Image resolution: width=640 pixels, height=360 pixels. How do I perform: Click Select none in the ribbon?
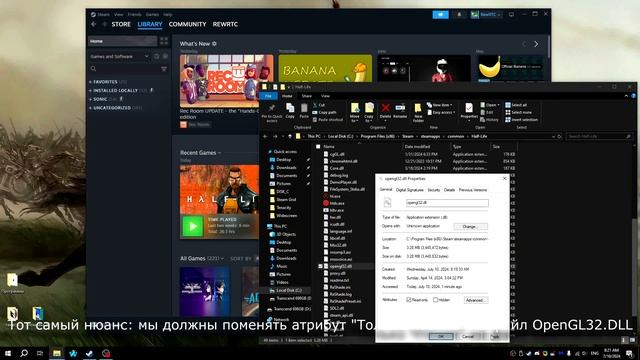(x=518, y=112)
